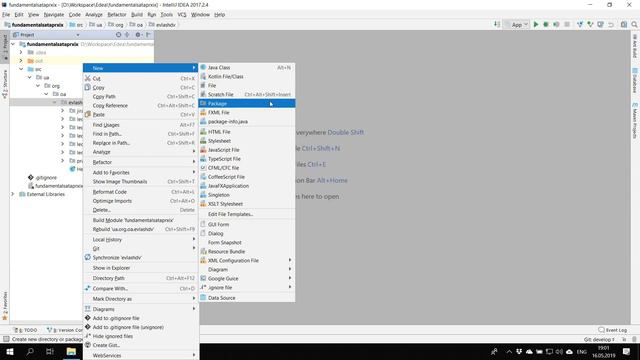Click the grey Stop button in toolbar

(x=567, y=24)
